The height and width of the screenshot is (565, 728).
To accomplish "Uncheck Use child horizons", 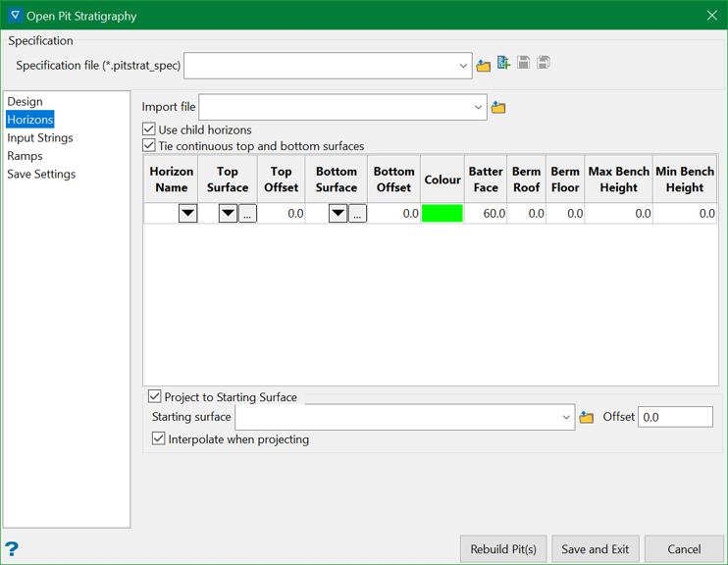I will tap(149, 129).
